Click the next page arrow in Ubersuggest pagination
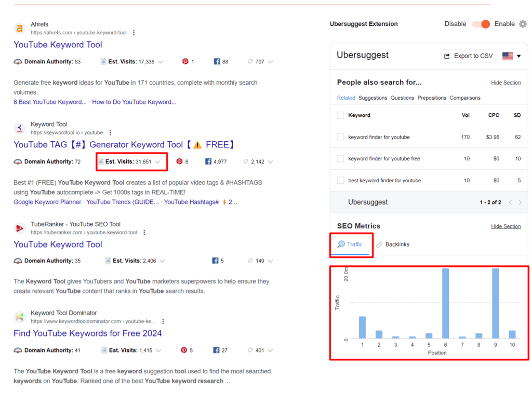 [520, 203]
